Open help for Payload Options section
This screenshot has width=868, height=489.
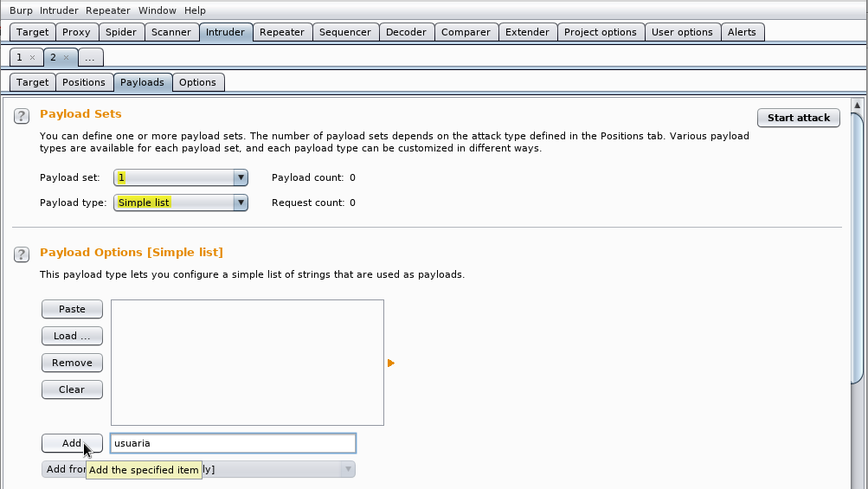pos(22,254)
